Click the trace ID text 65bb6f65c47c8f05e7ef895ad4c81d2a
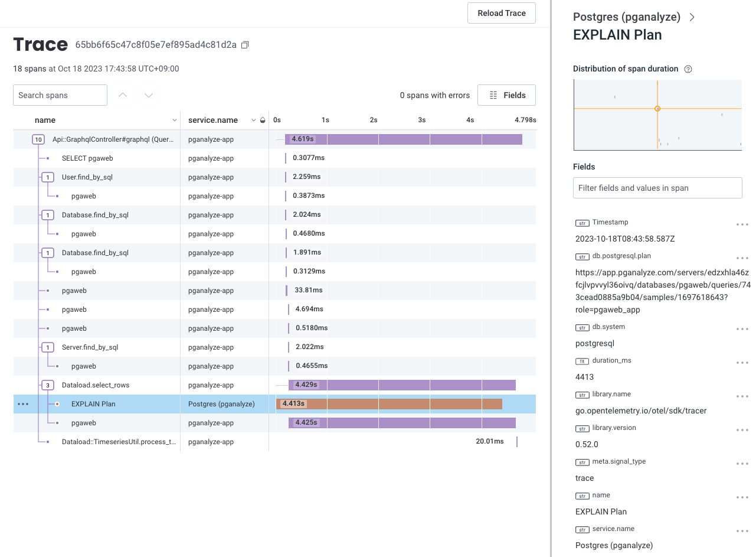Viewport: 756px width, 557px height. 156,45
